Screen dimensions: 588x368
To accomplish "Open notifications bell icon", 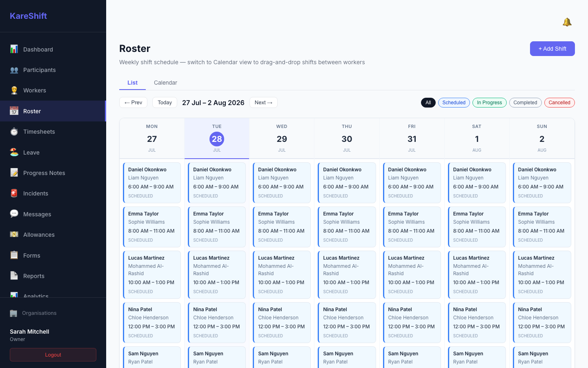I will (x=567, y=22).
